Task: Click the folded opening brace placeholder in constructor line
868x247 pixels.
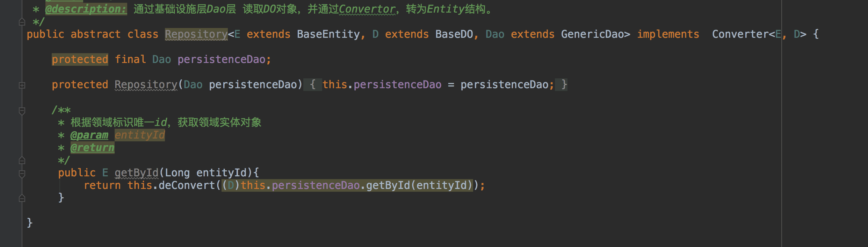Action: 312,85
